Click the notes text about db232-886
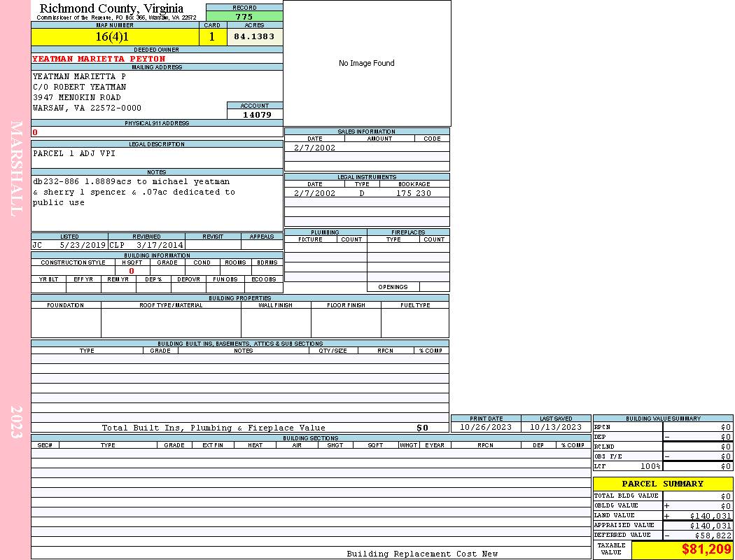The height and width of the screenshot is (560, 735). 134,192
